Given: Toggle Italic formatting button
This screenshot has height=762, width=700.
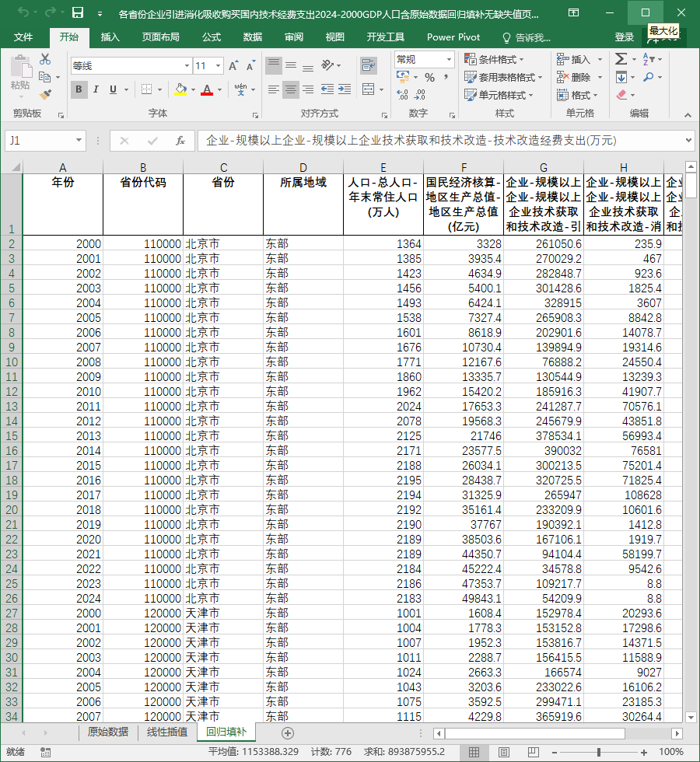Looking at the screenshot, I should point(96,89).
